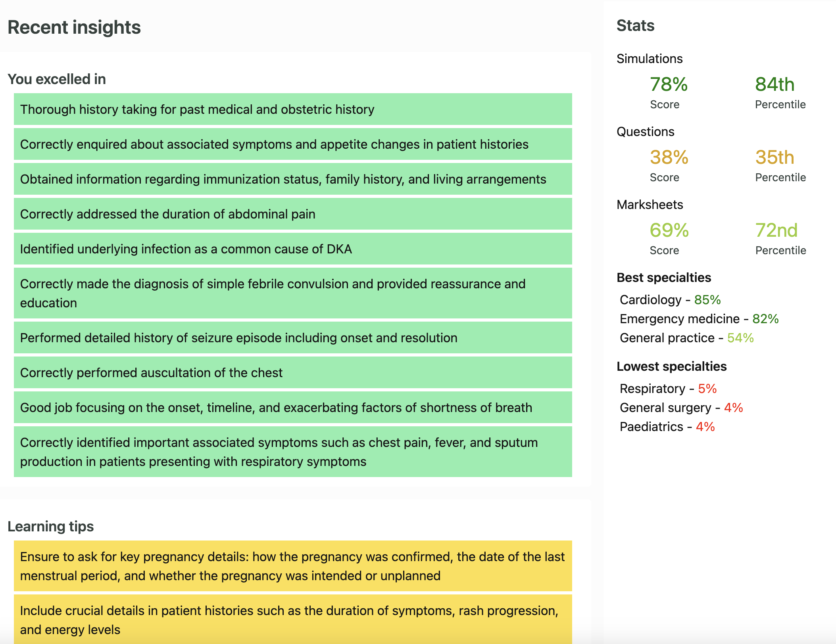Open the febrile convulsion diagnosis insight
The image size is (836, 644).
(293, 293)
